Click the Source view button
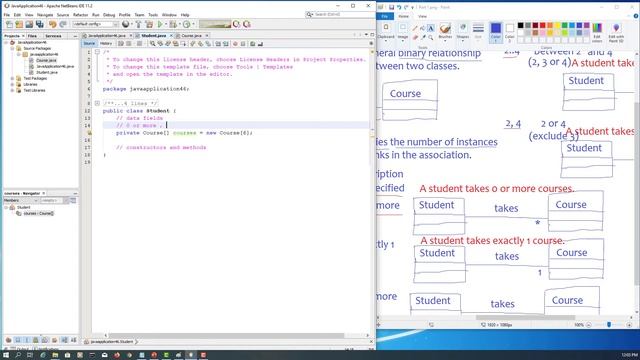 (x=89, y=44)
